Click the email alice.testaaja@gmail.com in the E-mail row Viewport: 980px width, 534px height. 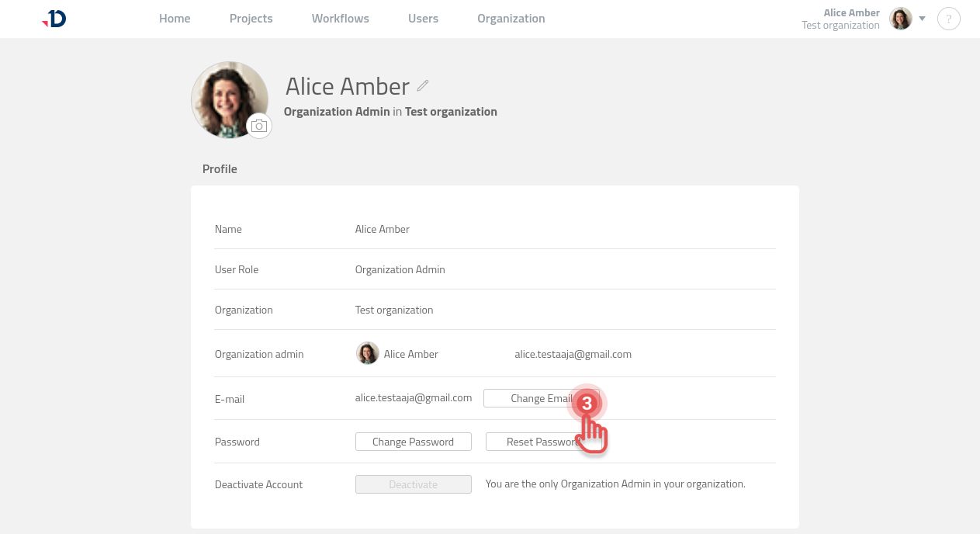(413, 397)
